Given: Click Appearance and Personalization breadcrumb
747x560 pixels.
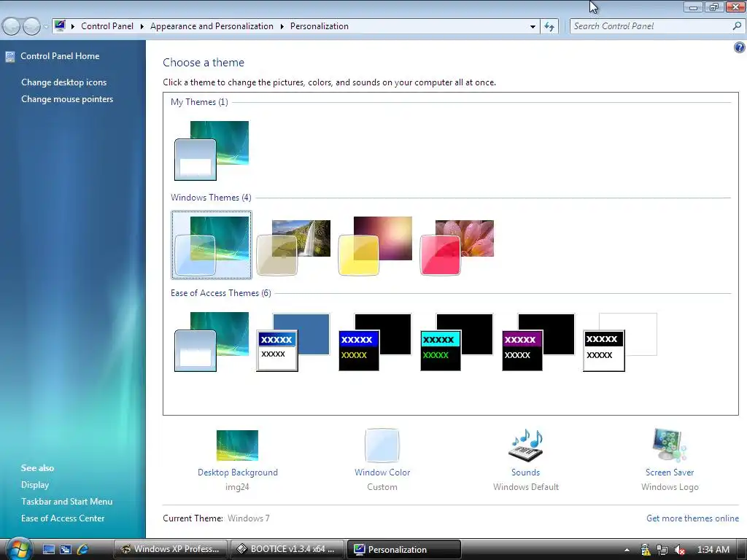Looking at the screenshot, I should [x=212, y=26].
